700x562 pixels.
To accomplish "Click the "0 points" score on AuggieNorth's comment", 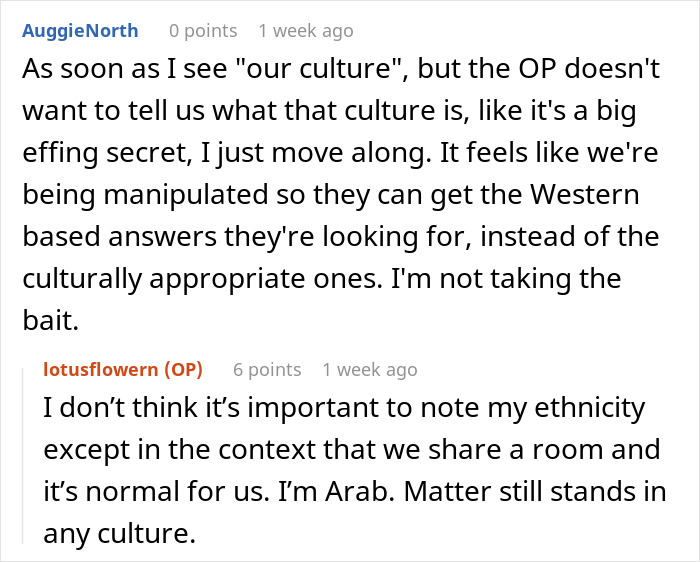I will pos(202,30).
